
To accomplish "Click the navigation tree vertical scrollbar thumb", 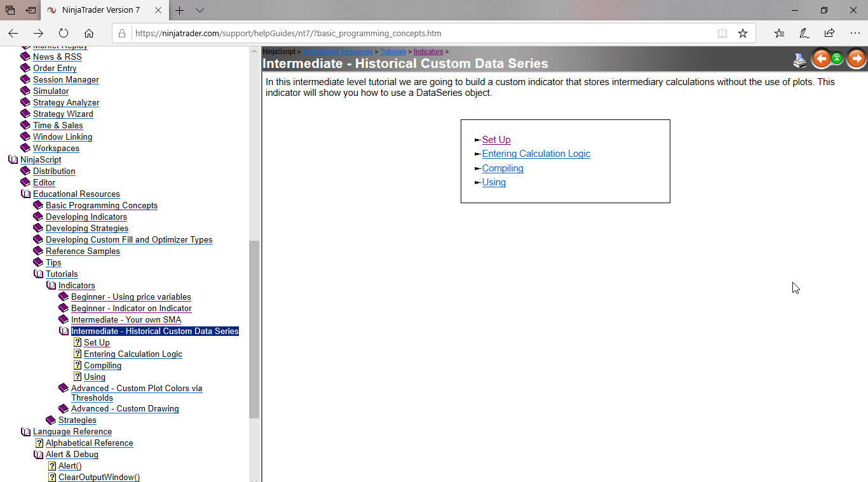I will click(254, 329).
